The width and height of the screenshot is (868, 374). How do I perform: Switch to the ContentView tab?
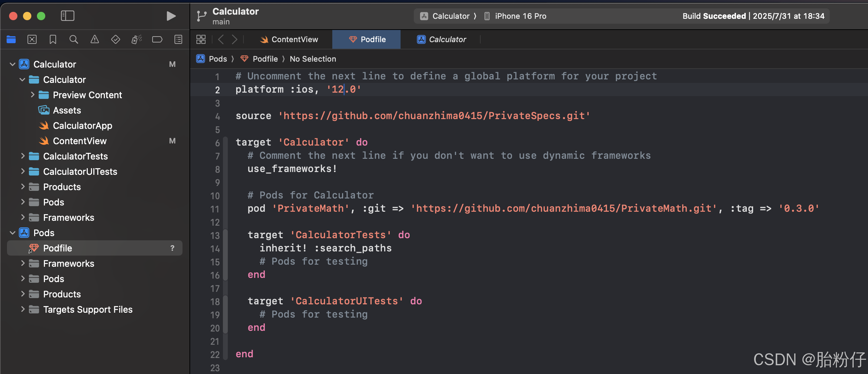pos(289,39)
